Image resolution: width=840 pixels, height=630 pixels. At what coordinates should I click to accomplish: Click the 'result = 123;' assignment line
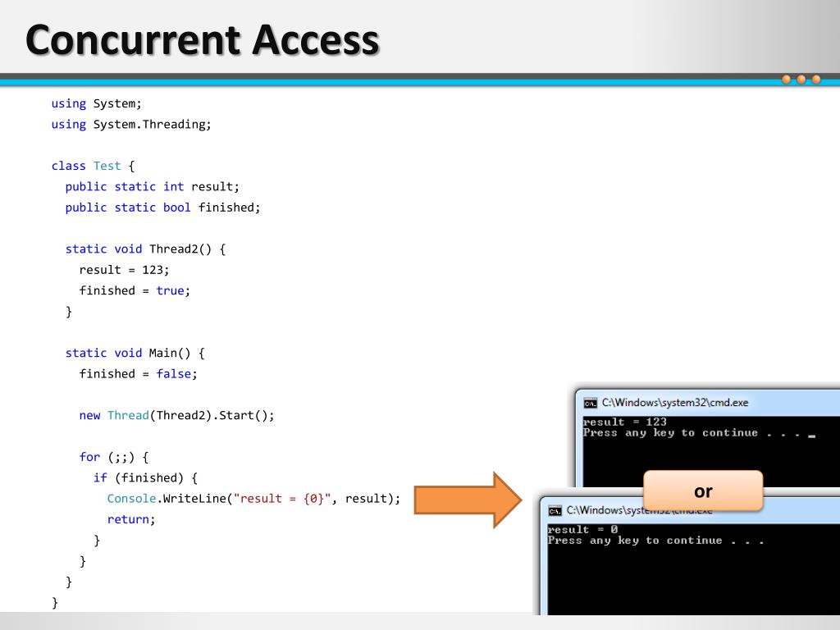click(125, 270)
